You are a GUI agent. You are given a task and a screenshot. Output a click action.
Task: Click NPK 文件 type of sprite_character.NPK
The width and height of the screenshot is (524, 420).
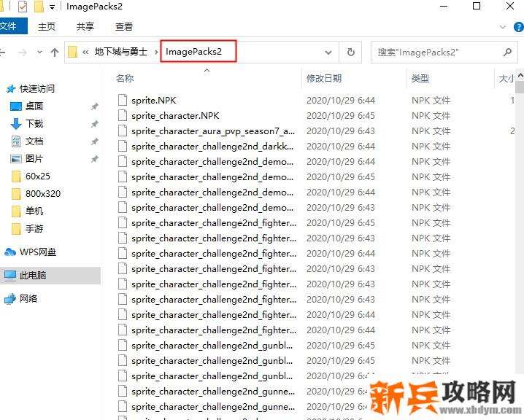coord(431,116)
